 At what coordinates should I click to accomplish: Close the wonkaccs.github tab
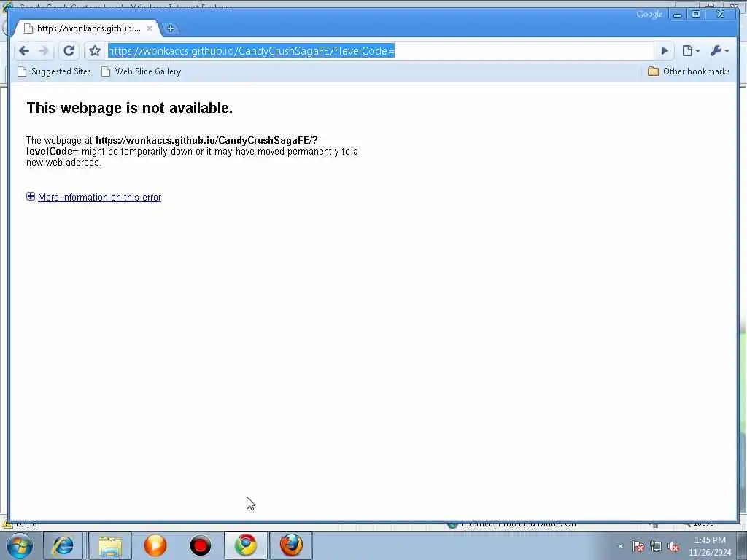[149, 28]
